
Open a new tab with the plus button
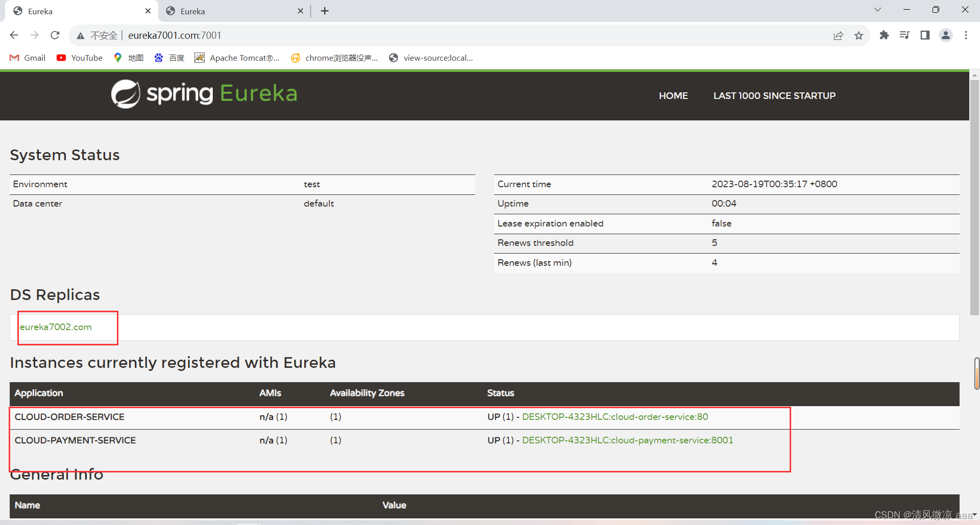[x=325, y=11]
